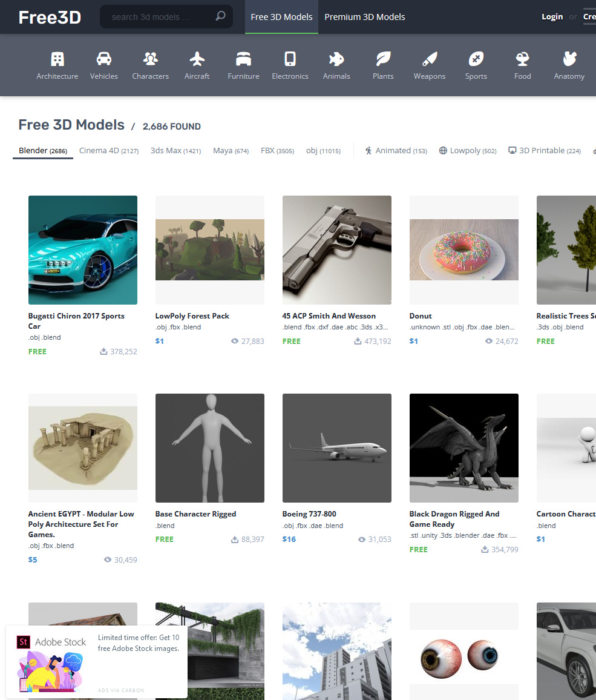Click Adobe Stock limited time offer text
Image resolution: width=596 pixels, height=700 pixels.
[139, 643]
